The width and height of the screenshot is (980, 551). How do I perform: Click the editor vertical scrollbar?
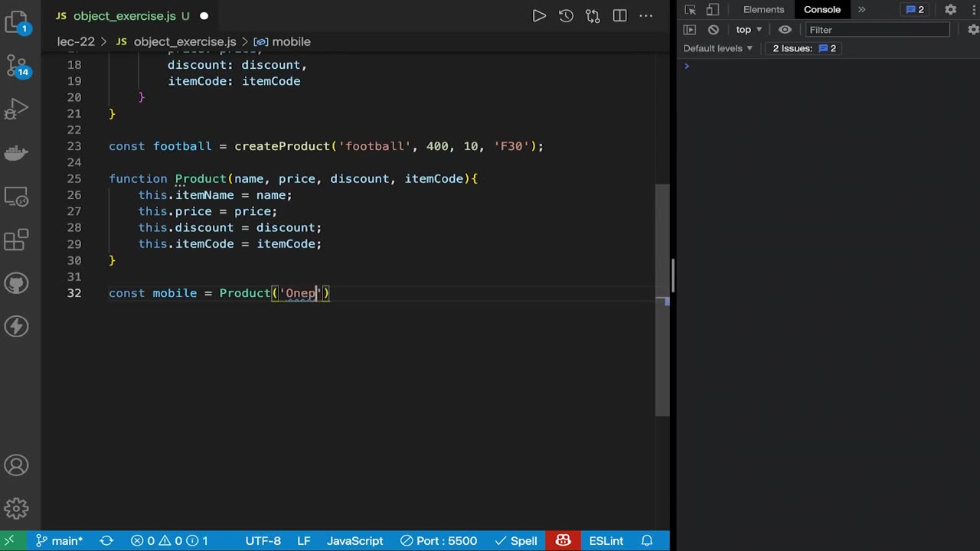(663, 299)
